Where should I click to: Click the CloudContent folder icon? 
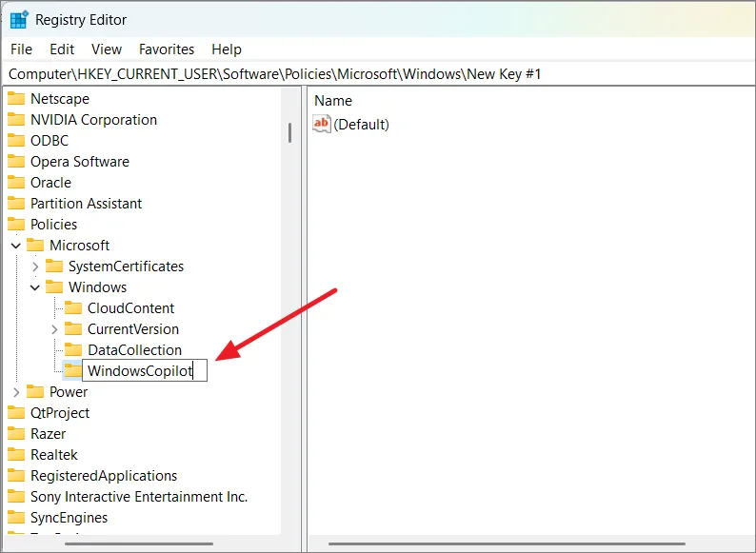coord(73,308)
